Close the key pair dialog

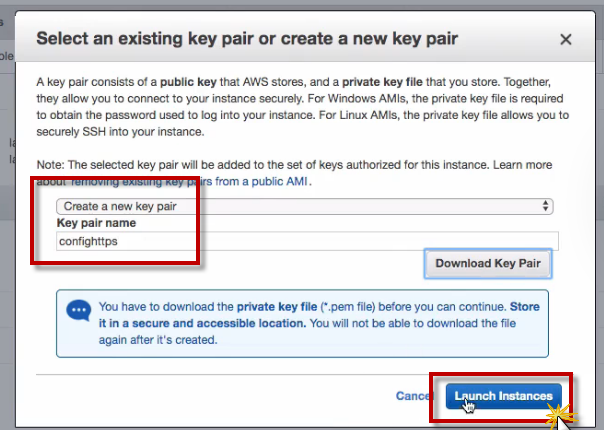point(565,40)
